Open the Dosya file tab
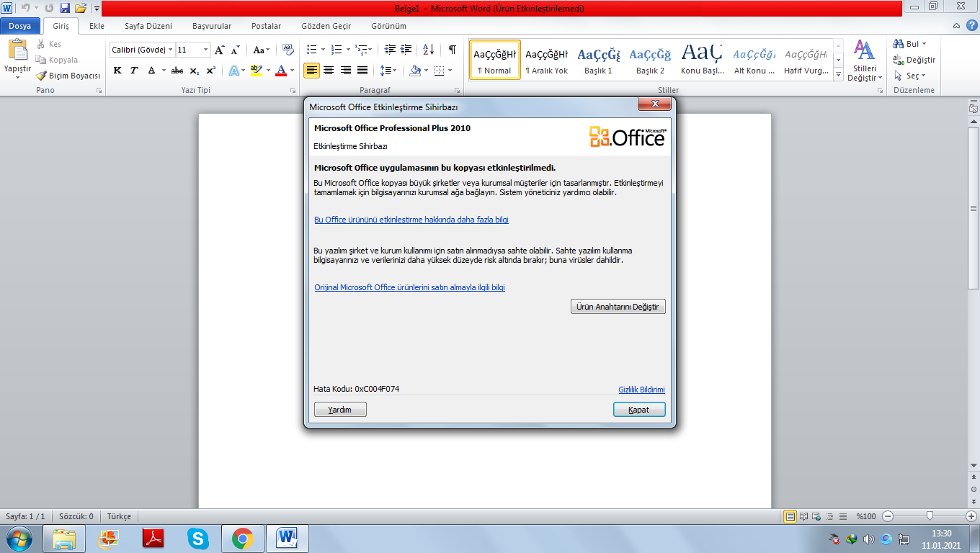 [x=19, y=26]
